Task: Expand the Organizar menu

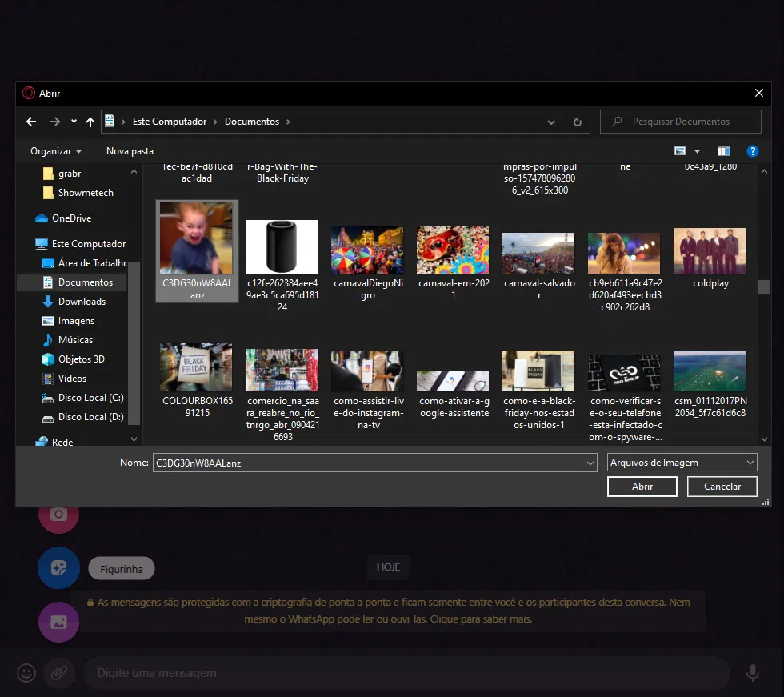Action: [x=54, y=151]
